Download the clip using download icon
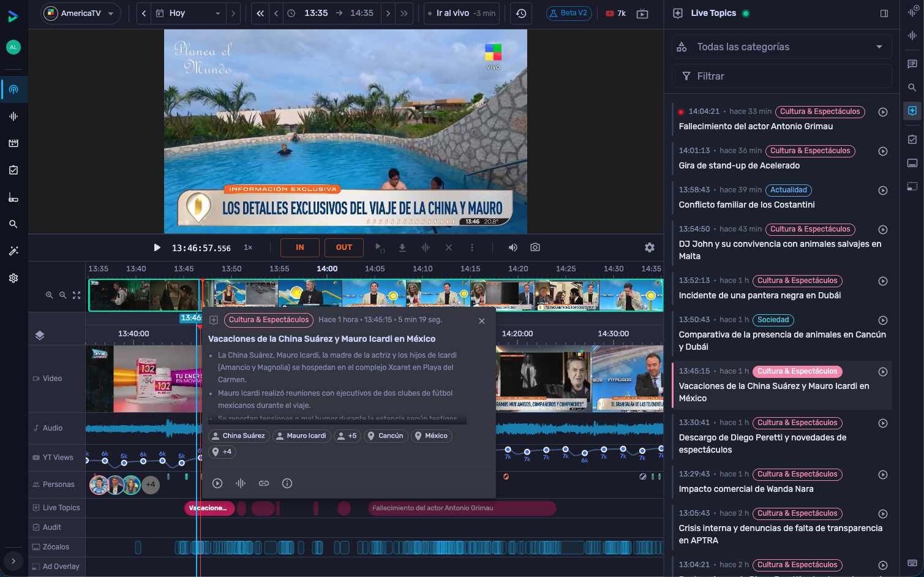Image resolution: width=924 pixels, height=577 pixels. [402, 247]
